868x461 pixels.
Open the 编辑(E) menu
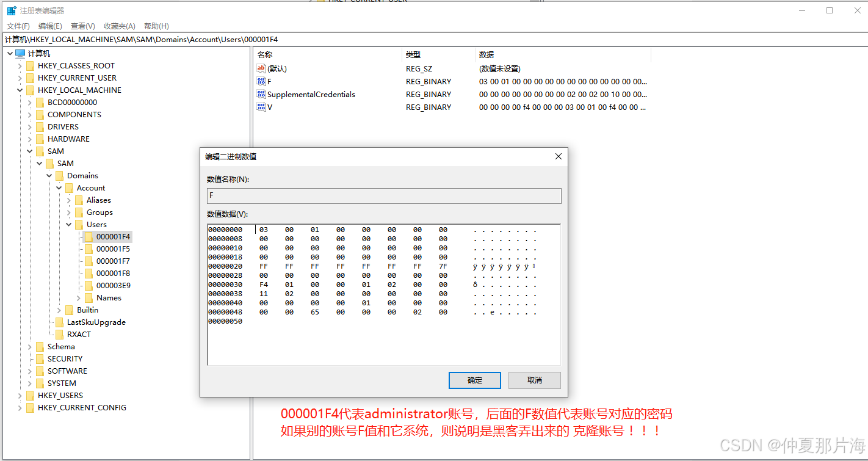(50, 26)
